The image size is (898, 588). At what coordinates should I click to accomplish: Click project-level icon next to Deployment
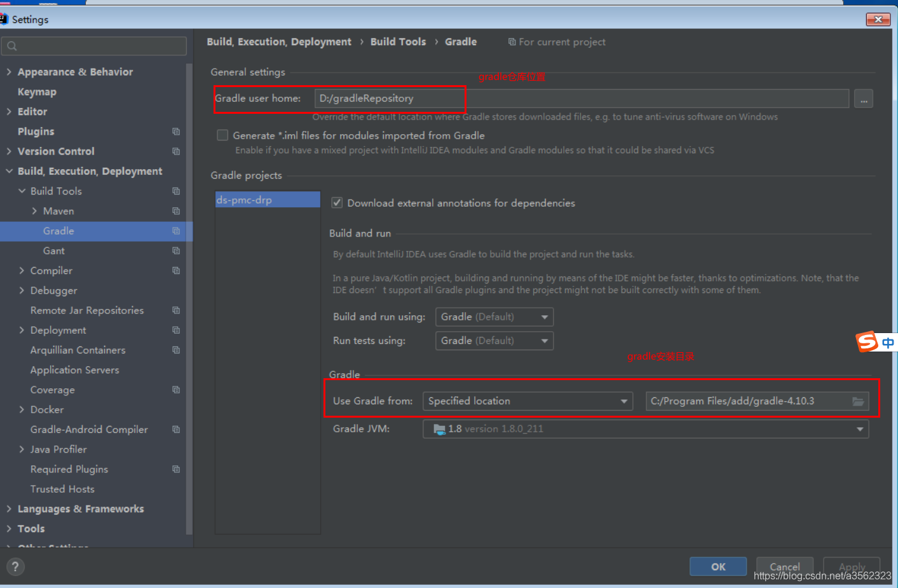(x=176, y=331)
